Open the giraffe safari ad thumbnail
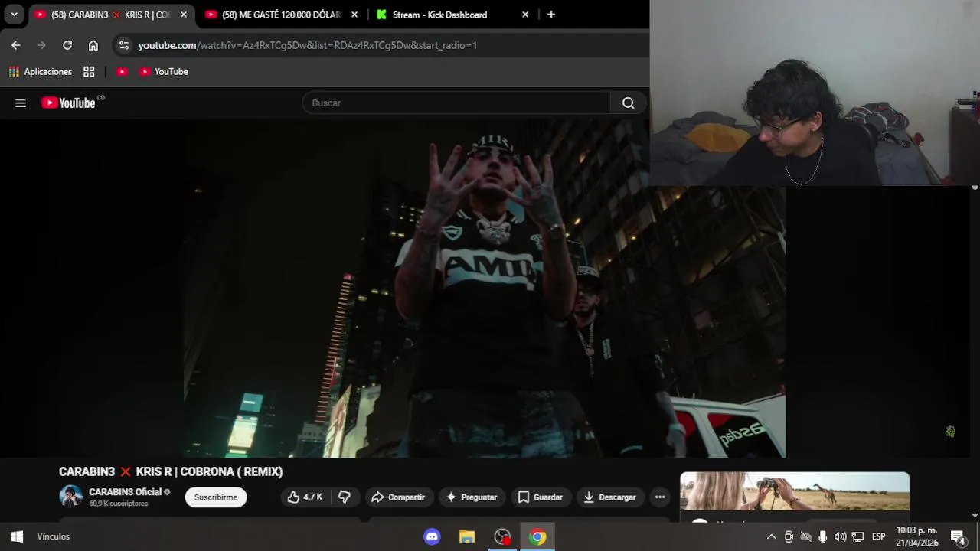The height and width of the screenshot is (551, 980). coord(795,491)
